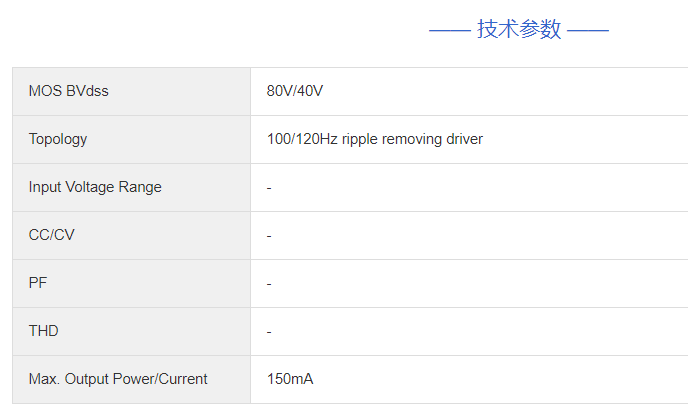Click the dash value in the PF row
Image resolution: width=688 pixels, height=407 pixels.
[x=270, y=284]
